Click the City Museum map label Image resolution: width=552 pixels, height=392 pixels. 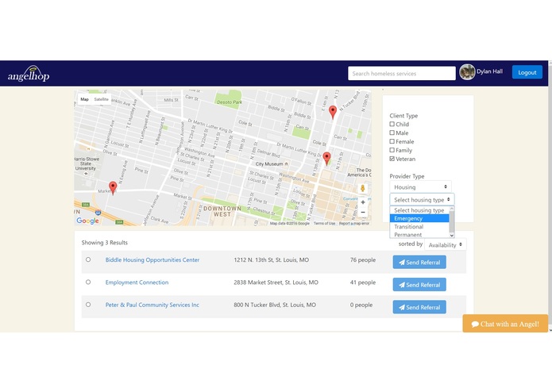click(x=269, y=163)
